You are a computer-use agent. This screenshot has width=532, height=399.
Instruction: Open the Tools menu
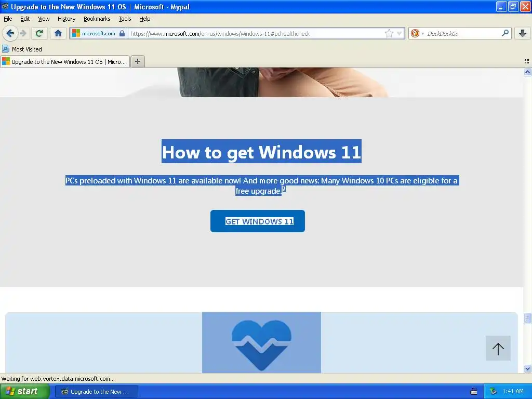click(125, 19)
